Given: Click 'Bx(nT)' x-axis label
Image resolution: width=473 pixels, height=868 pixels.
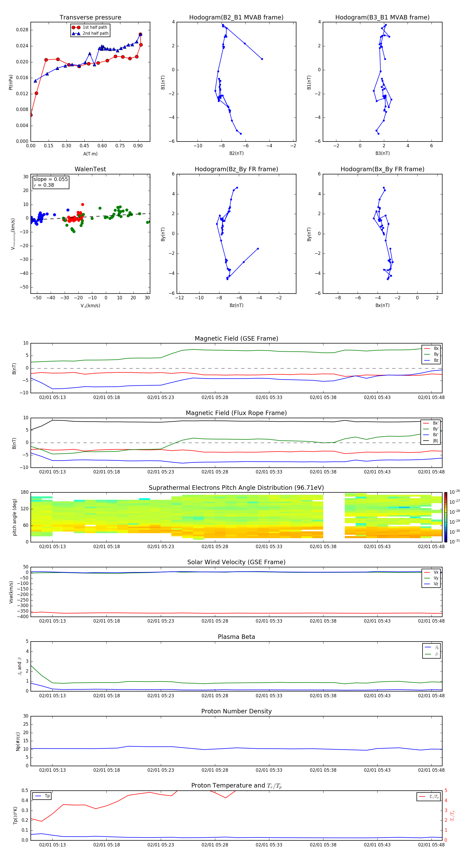Looking at the screenshot, I should (382, 305).
